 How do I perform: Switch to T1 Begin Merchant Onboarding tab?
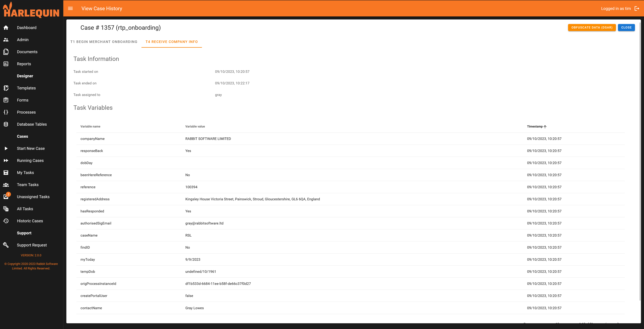click(104, 42)
